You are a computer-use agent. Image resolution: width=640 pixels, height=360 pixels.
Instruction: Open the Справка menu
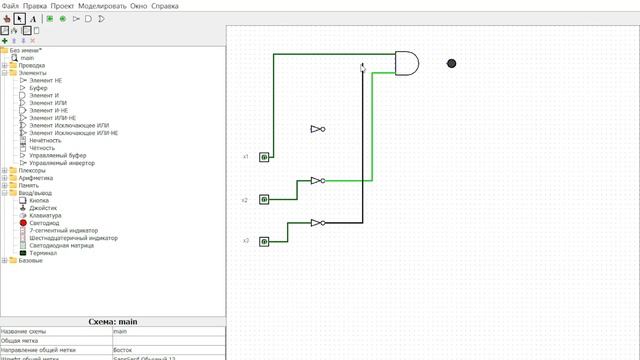[165, 6]
